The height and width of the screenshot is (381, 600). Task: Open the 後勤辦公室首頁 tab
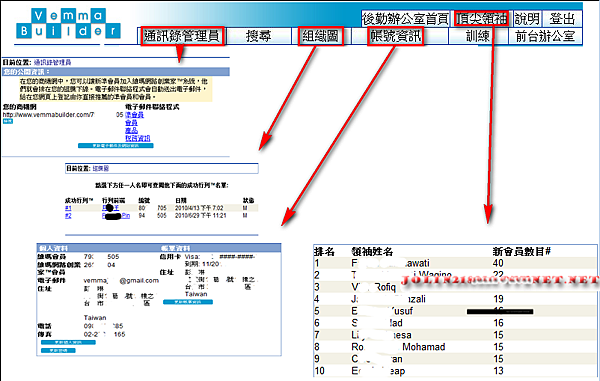click(x=405, y=18)
